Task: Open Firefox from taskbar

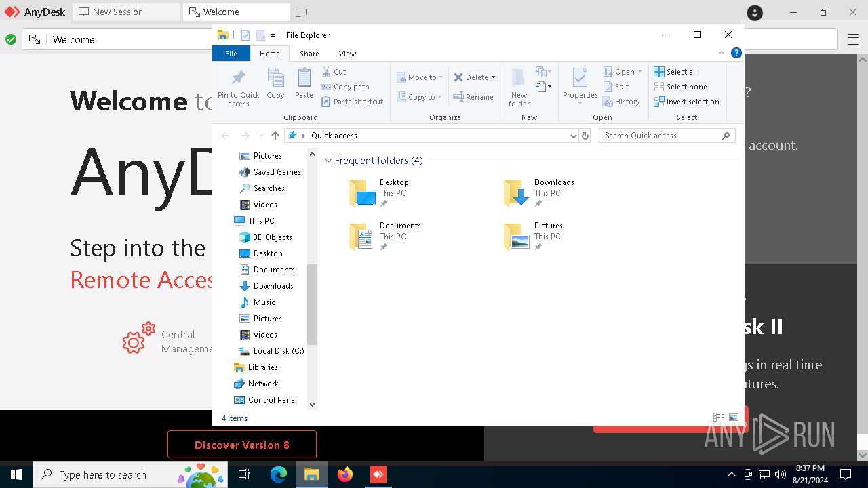Action: [x=345, y=474]
